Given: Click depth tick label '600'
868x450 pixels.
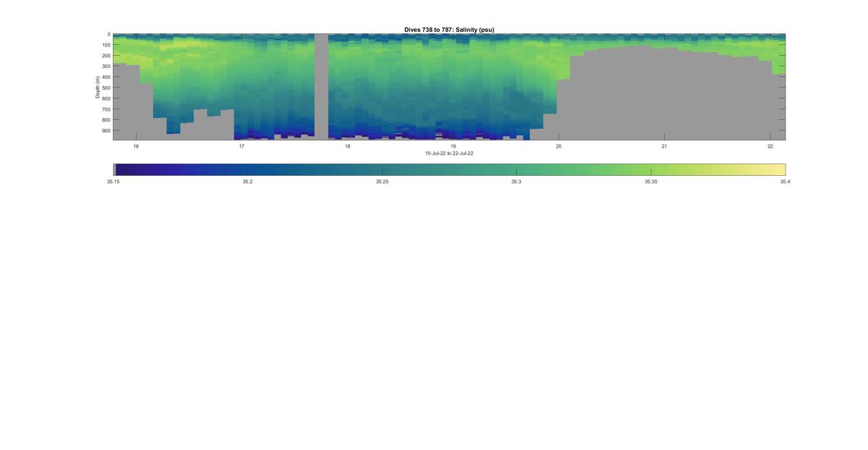Looking at the screenshot, I should click(106, 98).
